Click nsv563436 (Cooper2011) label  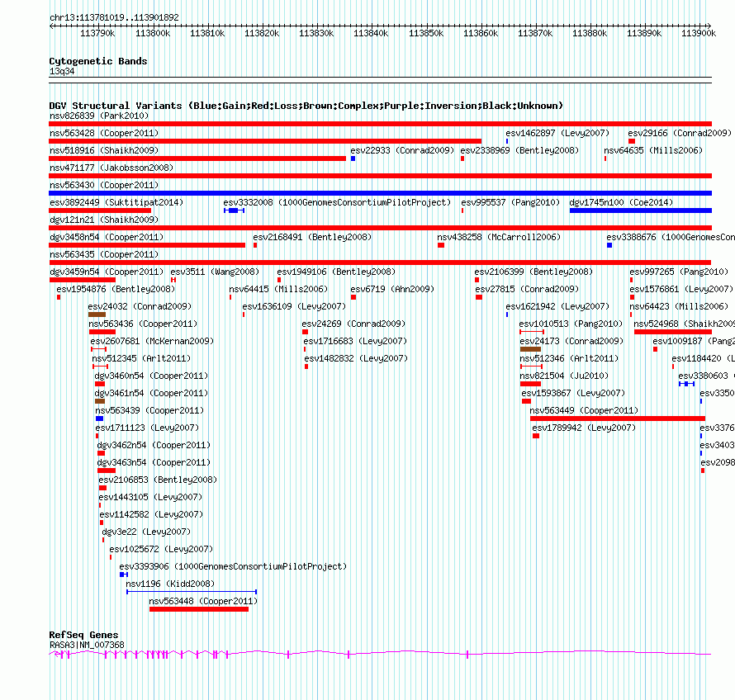pyautogui.click(x=143, y=324)
